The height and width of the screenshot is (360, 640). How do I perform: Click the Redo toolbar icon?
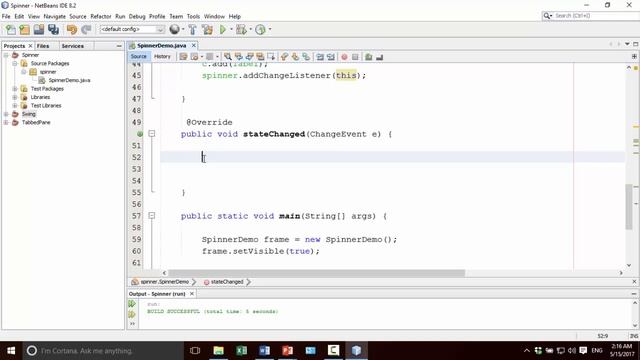(86, 29)
